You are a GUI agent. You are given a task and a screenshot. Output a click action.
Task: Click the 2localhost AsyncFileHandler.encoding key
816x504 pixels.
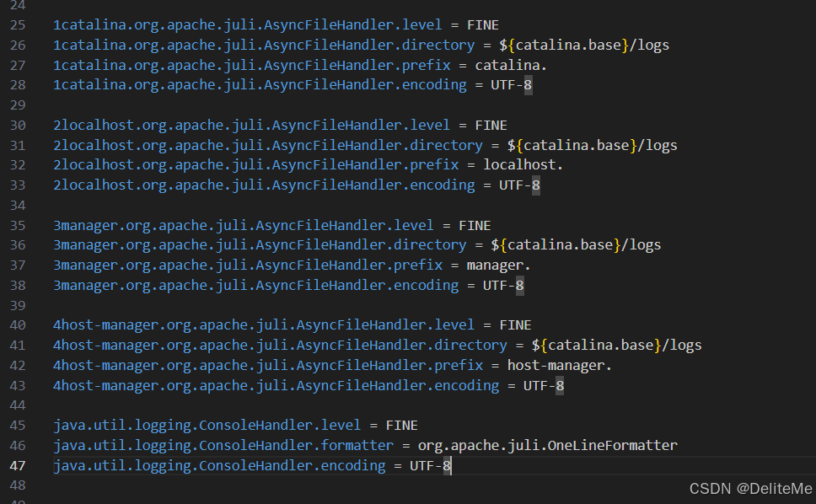[264, 185]
